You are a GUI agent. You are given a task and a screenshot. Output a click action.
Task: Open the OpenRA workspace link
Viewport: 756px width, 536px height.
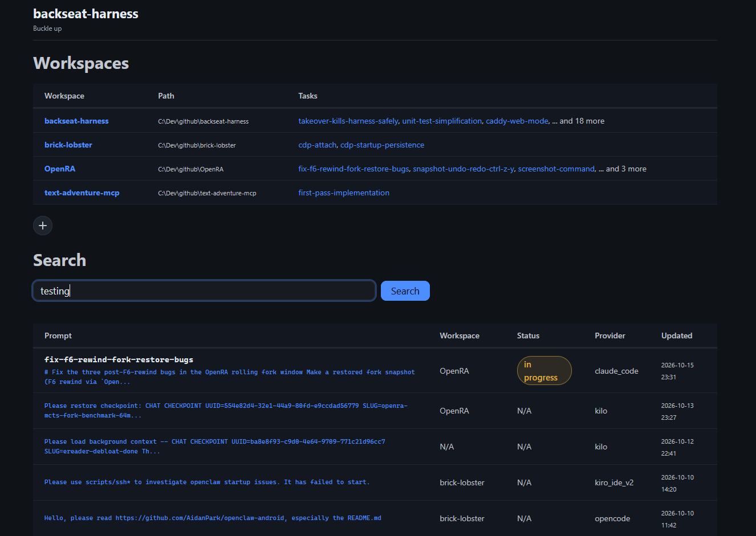pyautogui.click(x=60, y=169)
